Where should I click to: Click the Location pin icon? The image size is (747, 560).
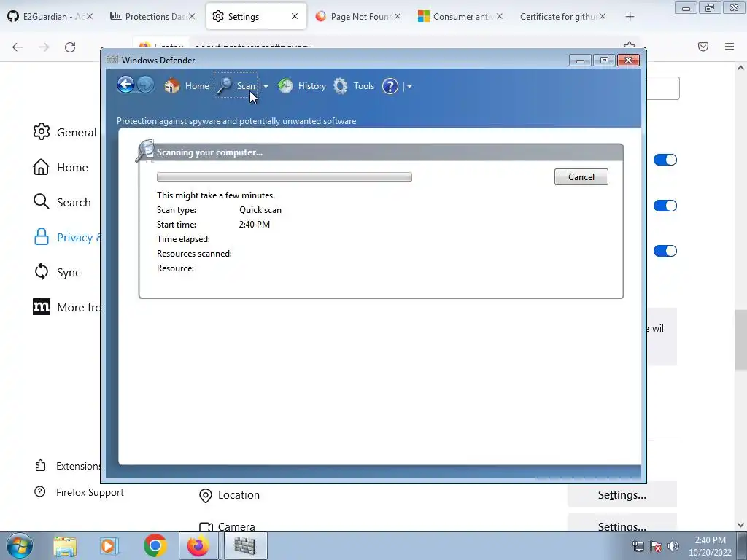point(205,496)
